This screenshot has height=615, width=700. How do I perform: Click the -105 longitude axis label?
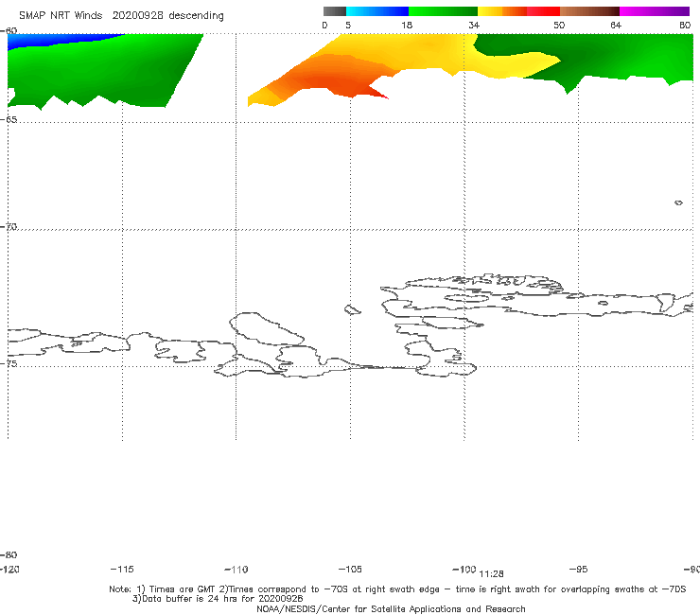(x=350, y=569)
